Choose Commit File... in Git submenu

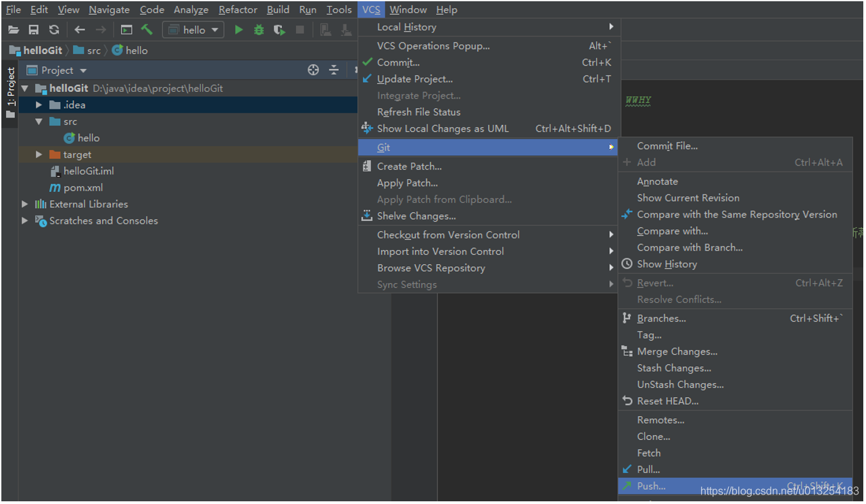pyautogui.click(x=736, y=146)
